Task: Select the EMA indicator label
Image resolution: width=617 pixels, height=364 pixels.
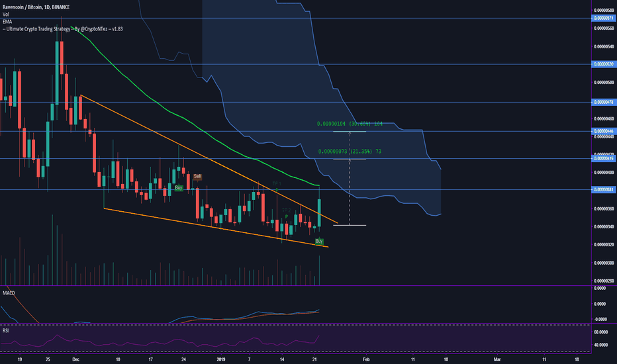Action: (7, 22)
